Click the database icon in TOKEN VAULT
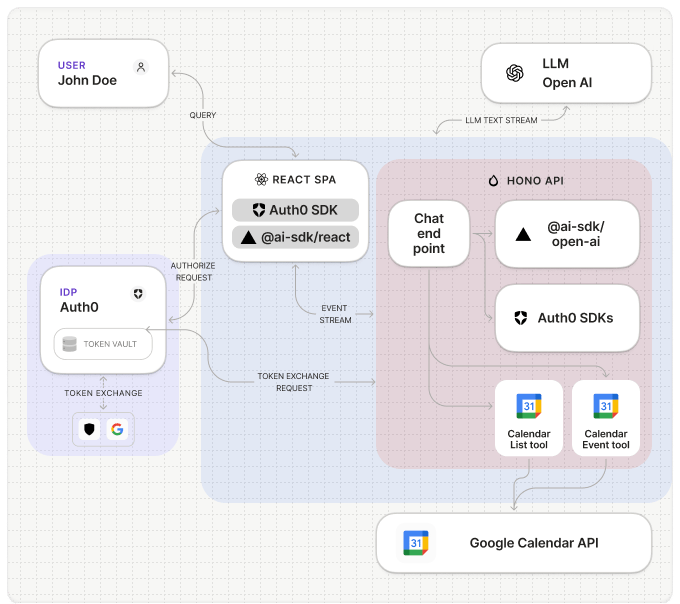This screenshot has width=680, height=604. click(x=69, y=344)
